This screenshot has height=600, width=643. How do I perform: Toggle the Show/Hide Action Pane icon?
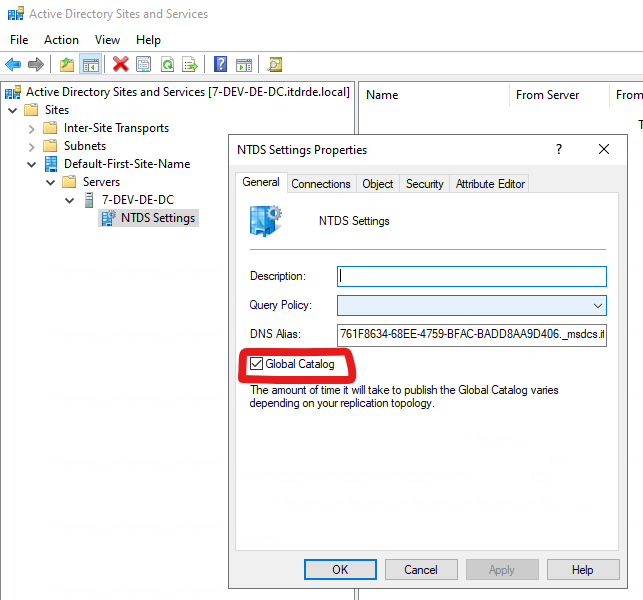pos(244,65)
